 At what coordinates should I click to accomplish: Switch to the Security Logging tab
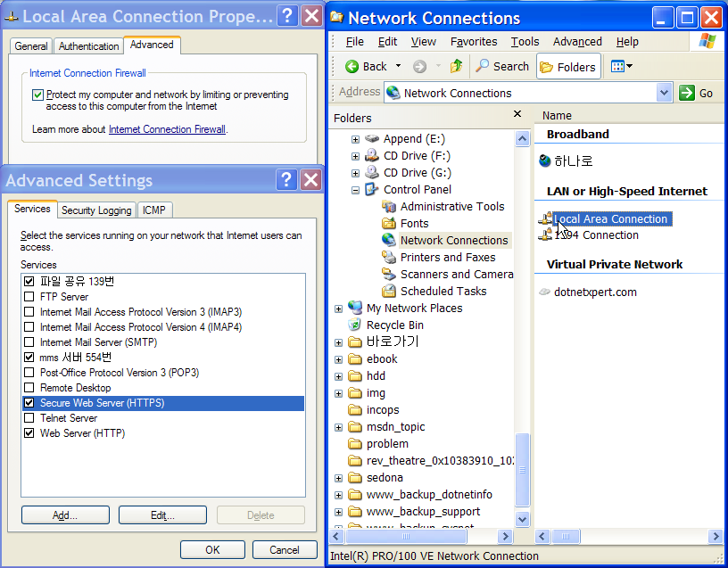(97, 210)
